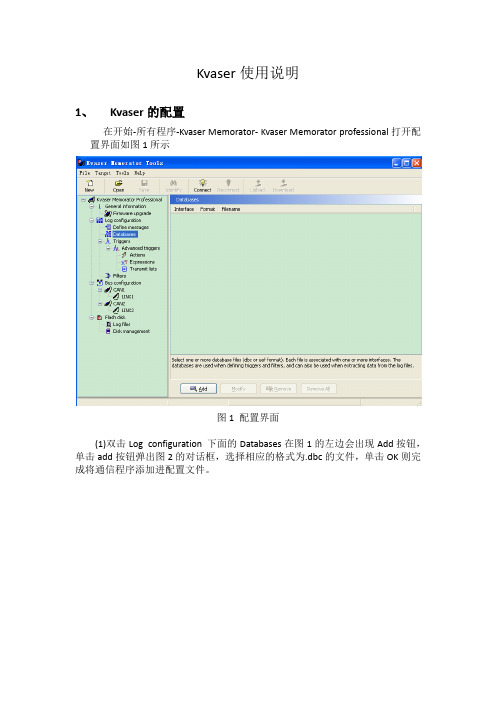Close the Kvaser Memorator Tools window
496x702 pixels.
pyautogui.click(x=416, y=163)
